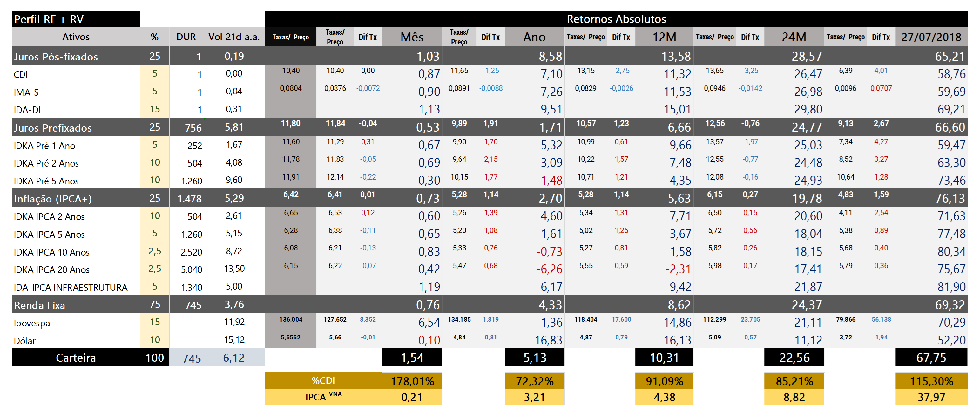Select the Perfil RF + RV title cell
980x416 pixels.
(76, 19)
